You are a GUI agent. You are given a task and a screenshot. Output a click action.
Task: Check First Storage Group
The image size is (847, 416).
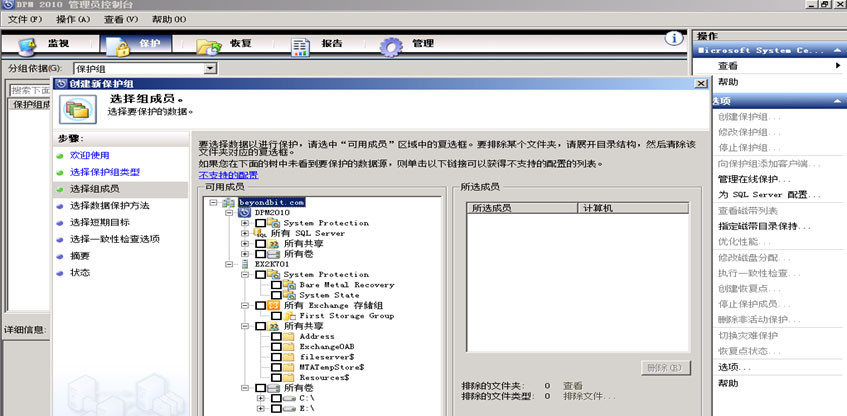(x=276, y=316)
